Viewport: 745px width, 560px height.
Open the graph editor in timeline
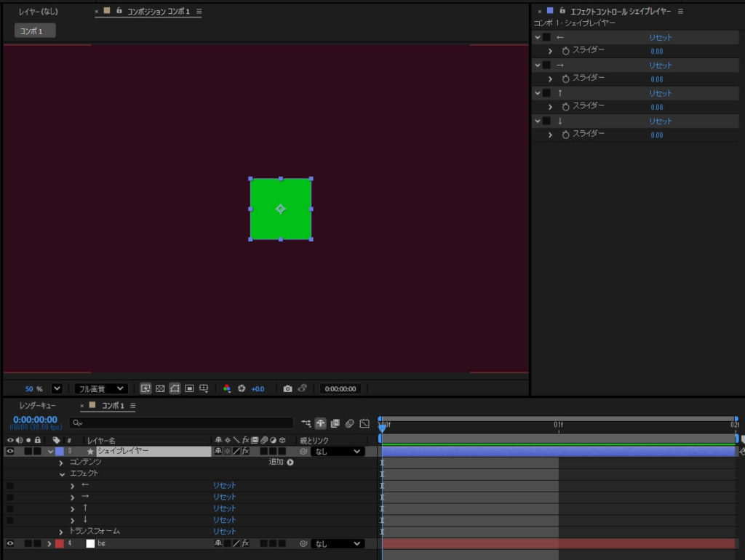(364, 423)
